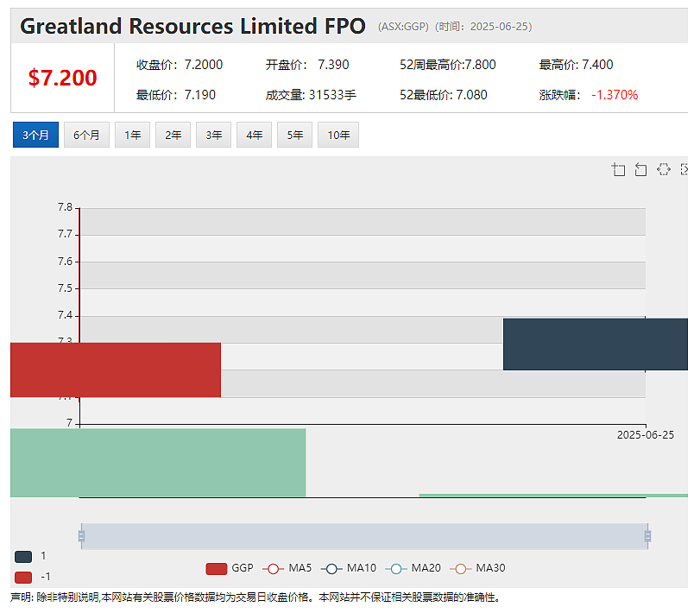This screenshot has height=613, width=700.
Task: Click the left handle of the zoom slider
Action: (81, 536)
